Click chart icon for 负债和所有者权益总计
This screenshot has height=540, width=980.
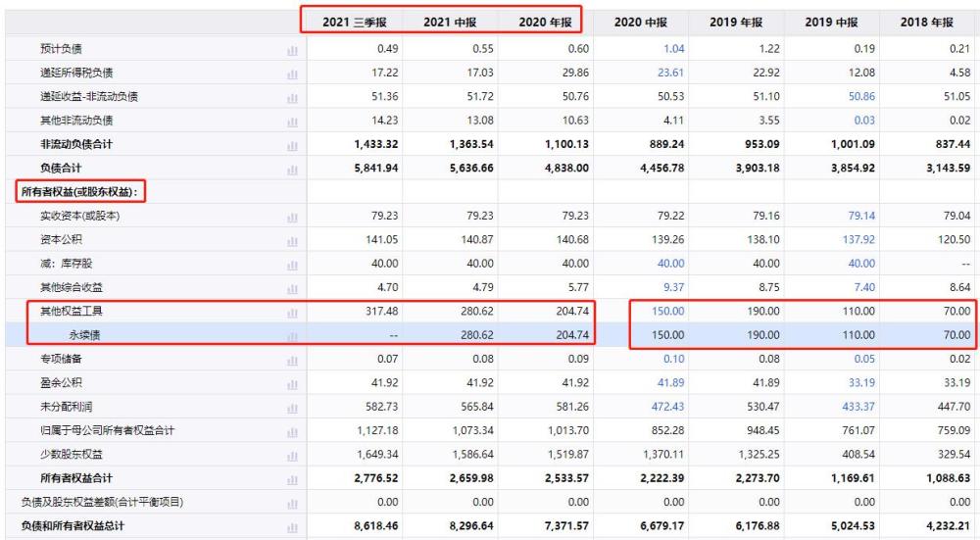coord(291,527)
